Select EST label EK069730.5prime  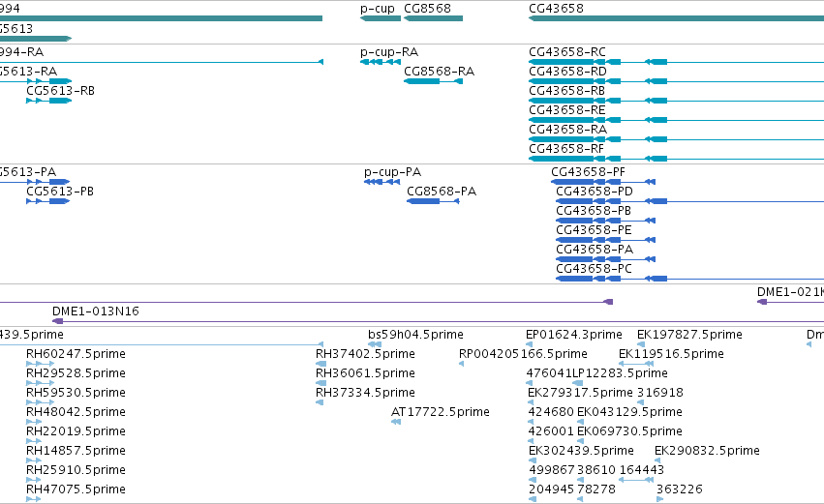click(629, 432)
